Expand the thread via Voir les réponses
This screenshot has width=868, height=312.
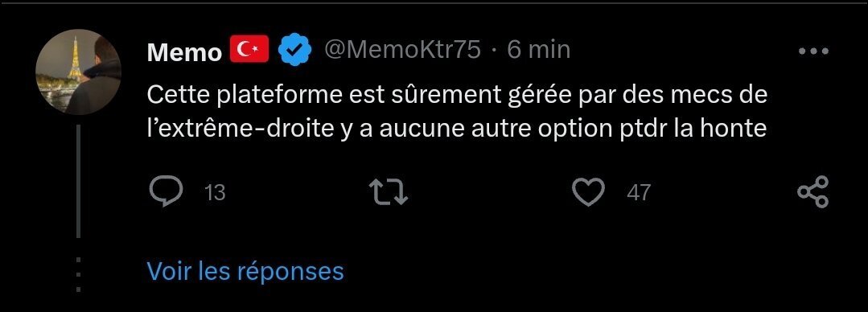(245, 271)
